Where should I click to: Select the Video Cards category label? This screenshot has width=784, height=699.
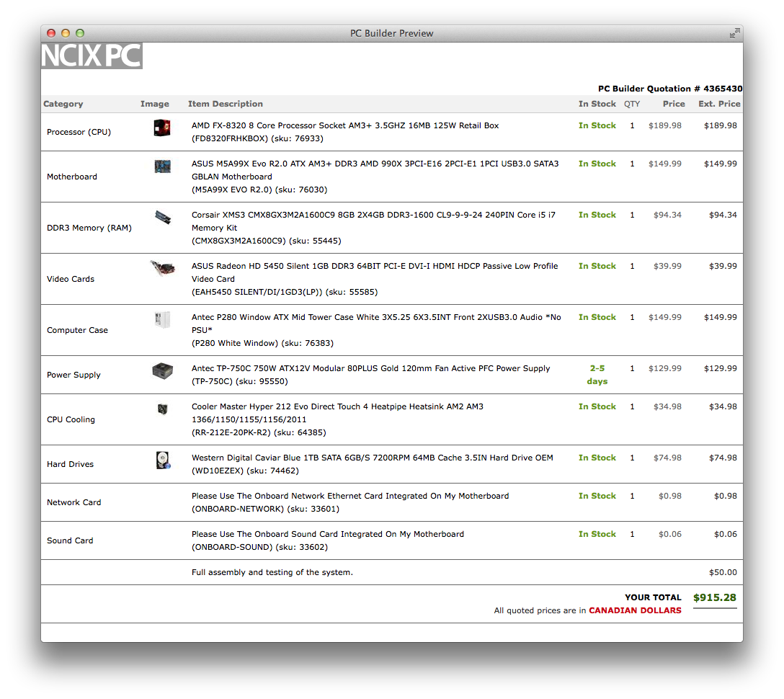coord(71,279)
